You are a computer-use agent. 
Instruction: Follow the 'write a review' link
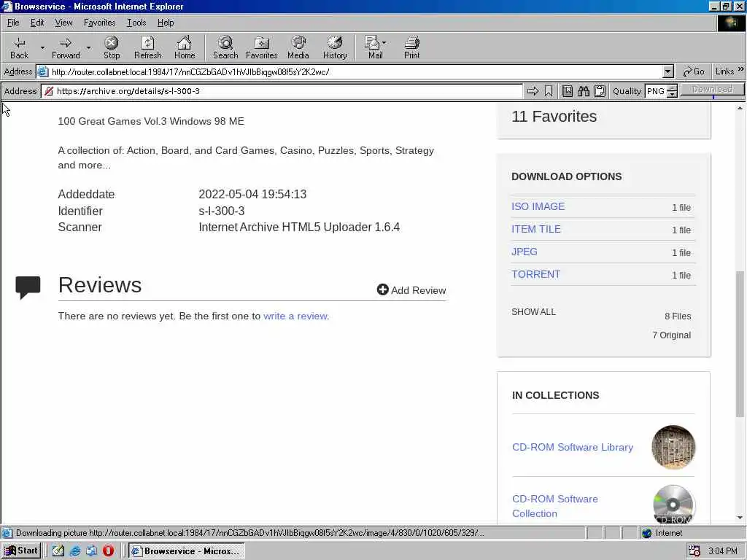[295, 316]
